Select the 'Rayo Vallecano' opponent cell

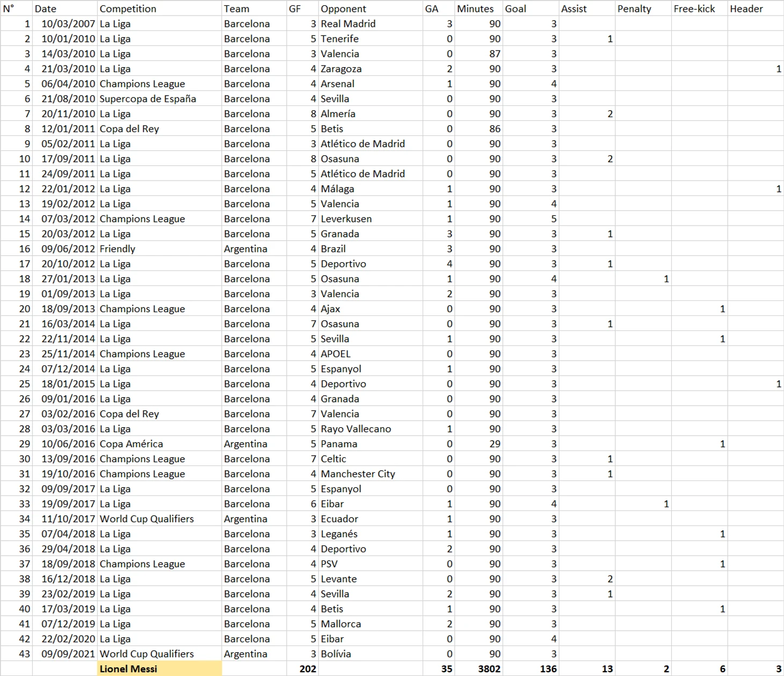(371, 429)
